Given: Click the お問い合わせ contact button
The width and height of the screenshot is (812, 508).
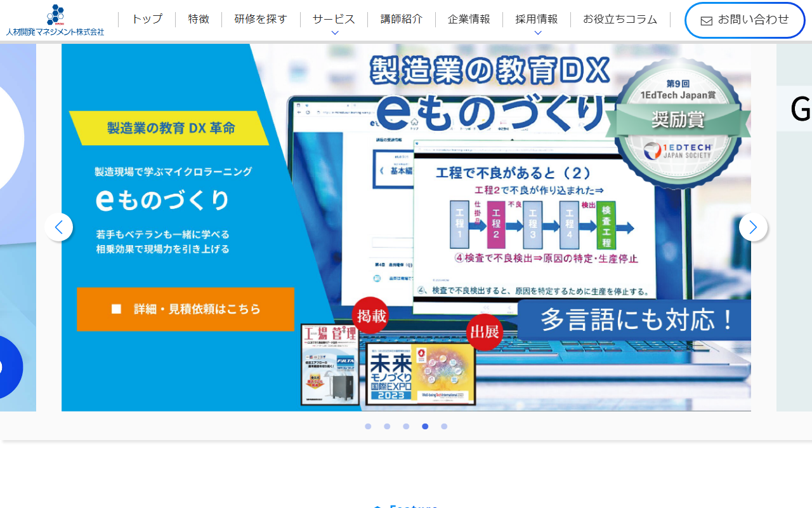Looking at the screenshot, I should click(745, 20).
